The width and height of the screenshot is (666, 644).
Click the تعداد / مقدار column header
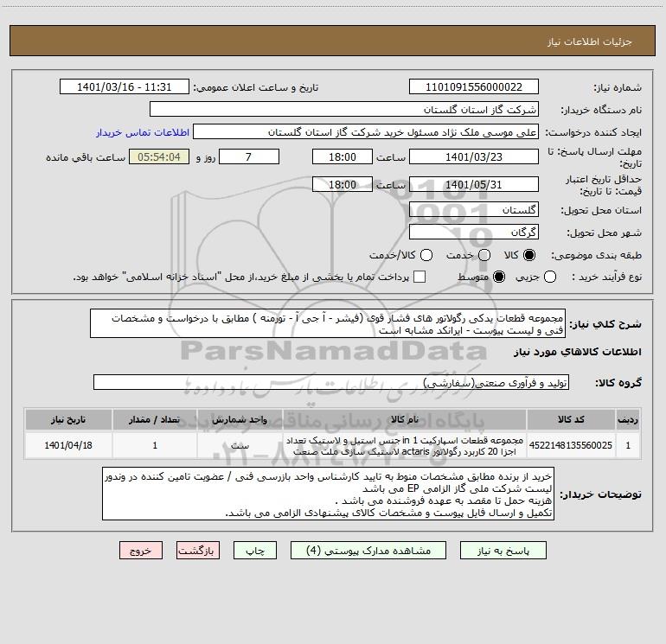pyautogui.click(x=155, y=419)
